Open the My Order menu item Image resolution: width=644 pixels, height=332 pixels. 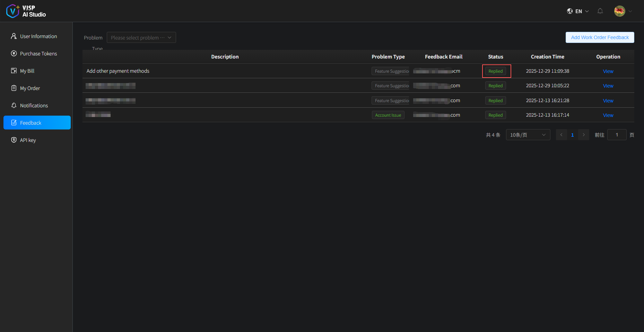30,88
